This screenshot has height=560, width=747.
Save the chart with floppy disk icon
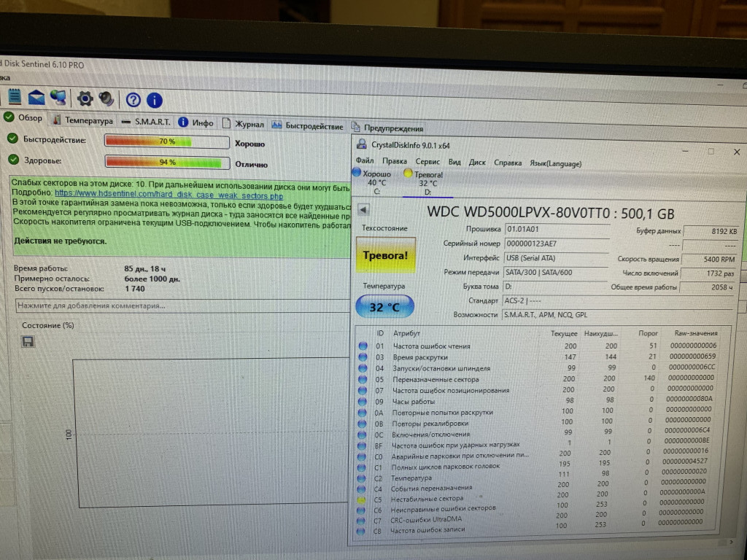click(x=28, y=341)
